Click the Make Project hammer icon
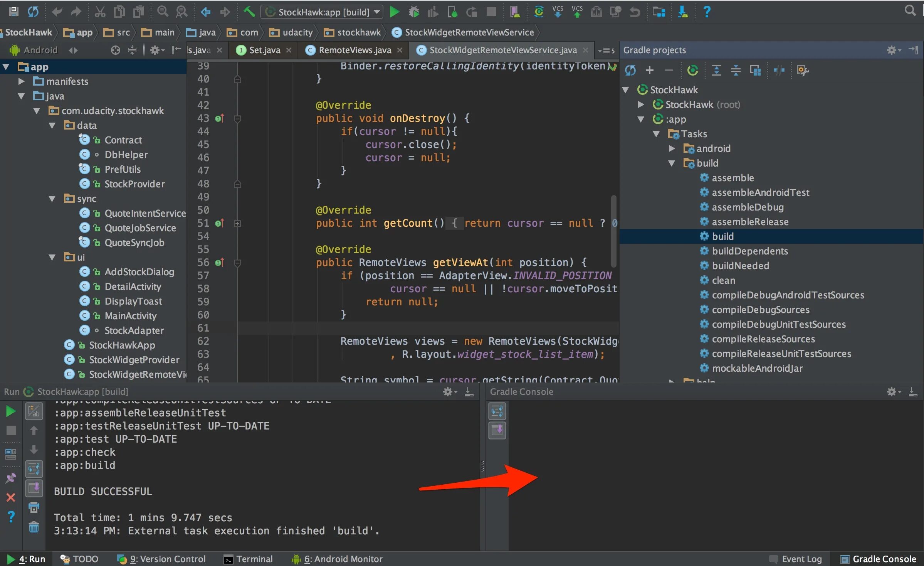The image size is (924, 566). (249, 12)
